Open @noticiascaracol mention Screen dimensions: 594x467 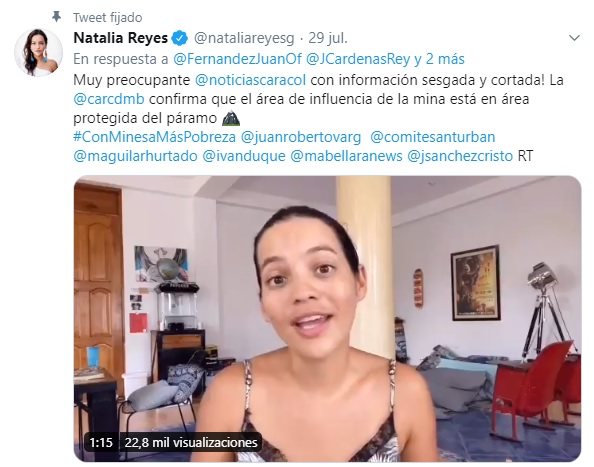click(x=250, y=80)
